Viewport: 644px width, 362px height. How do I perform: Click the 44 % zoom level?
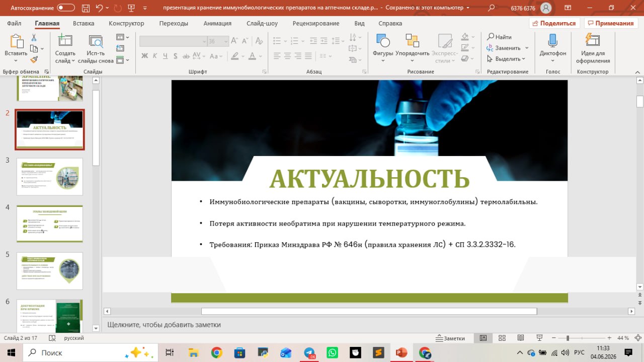pyautogui.click(x=623, y=338)
